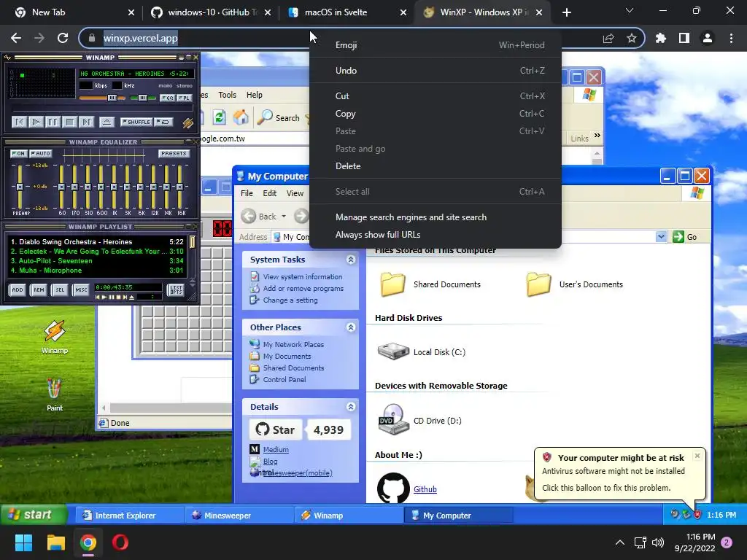Toggle equalizer AUTO mode
The image size is (747, 560).
click(x=41, y=153)
